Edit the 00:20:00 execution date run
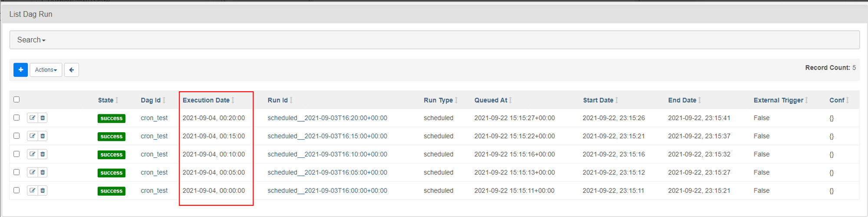Screen dimensions: 868x217 tap(32, 118)
